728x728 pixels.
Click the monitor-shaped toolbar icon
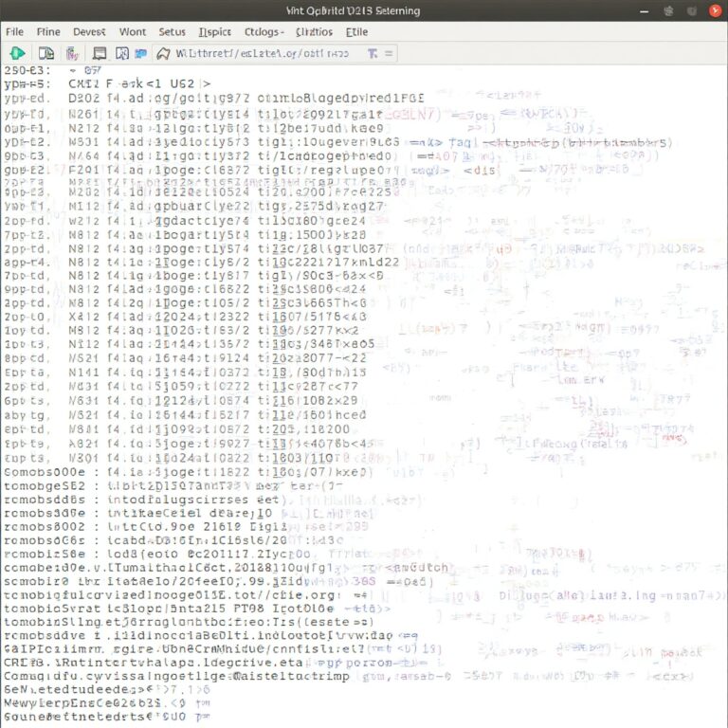pyautogui.click(x=100, y=53)
